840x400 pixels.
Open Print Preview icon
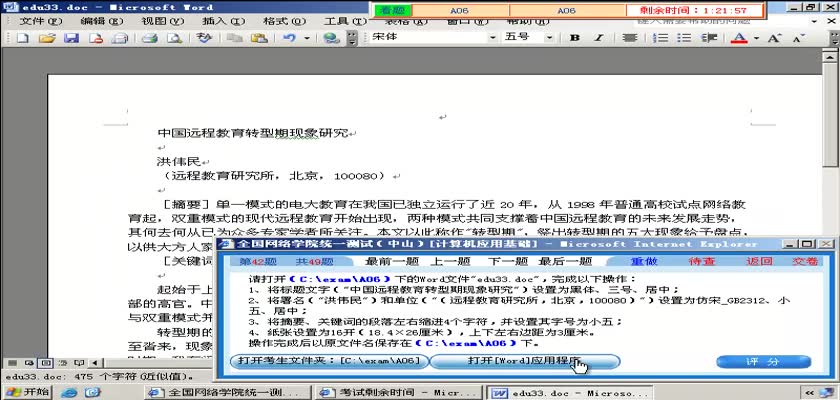pyautogui.click(x=174, y=38)
